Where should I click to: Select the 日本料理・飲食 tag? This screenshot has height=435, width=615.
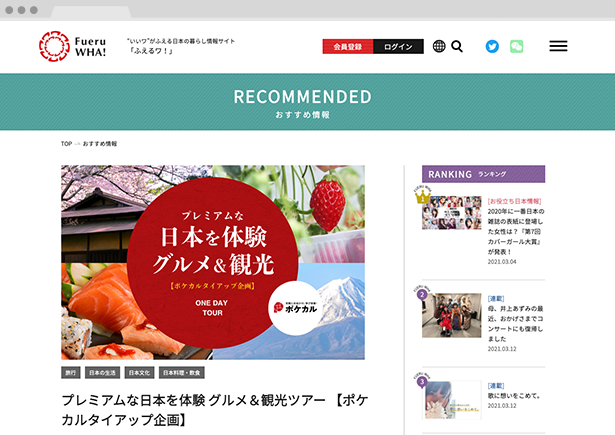(182, 373)
